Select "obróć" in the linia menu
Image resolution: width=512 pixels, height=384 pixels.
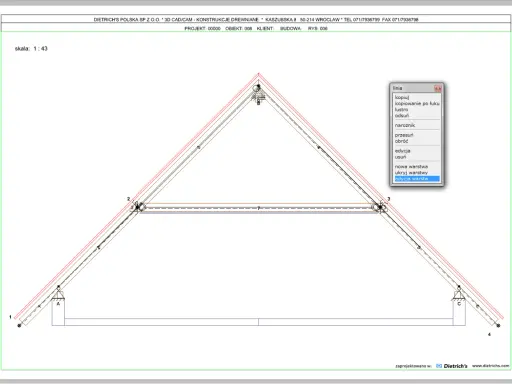pos(401,141)
